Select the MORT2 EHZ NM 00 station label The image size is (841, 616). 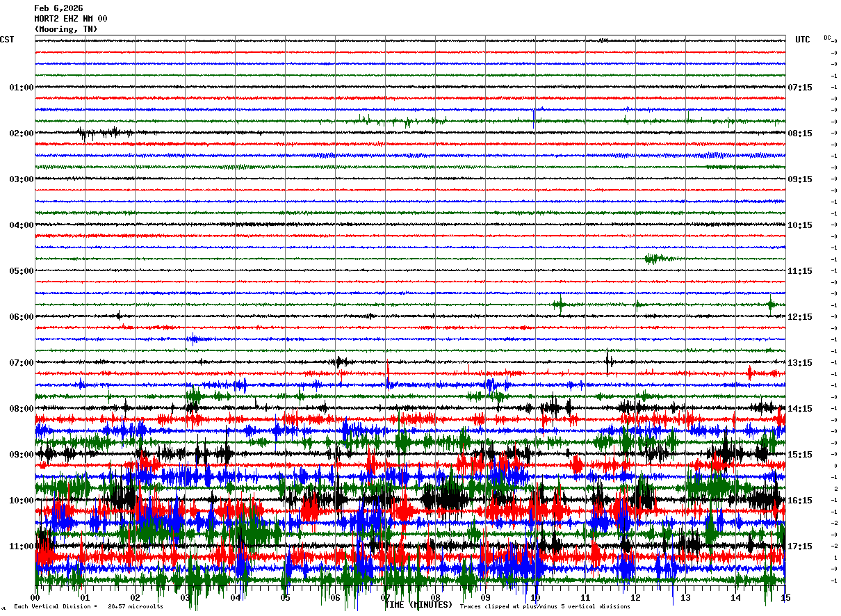(71, 19)
